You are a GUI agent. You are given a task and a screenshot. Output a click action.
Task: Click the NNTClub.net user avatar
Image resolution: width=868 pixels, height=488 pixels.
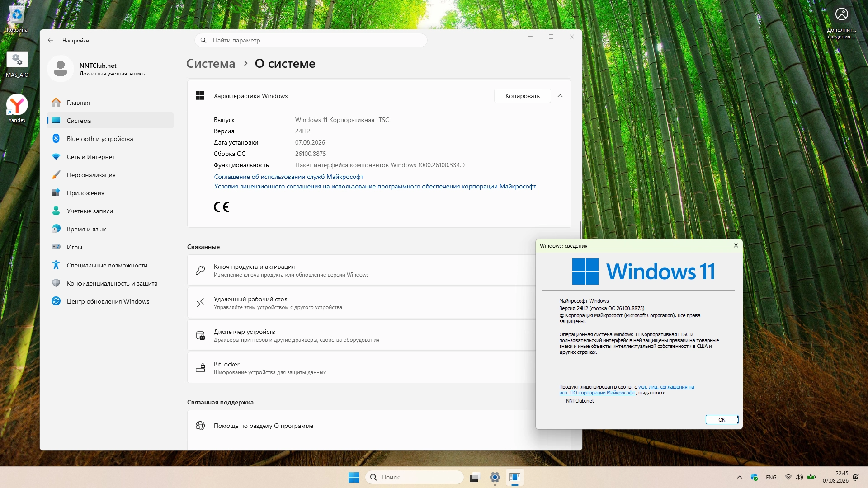tap(61, 69)
